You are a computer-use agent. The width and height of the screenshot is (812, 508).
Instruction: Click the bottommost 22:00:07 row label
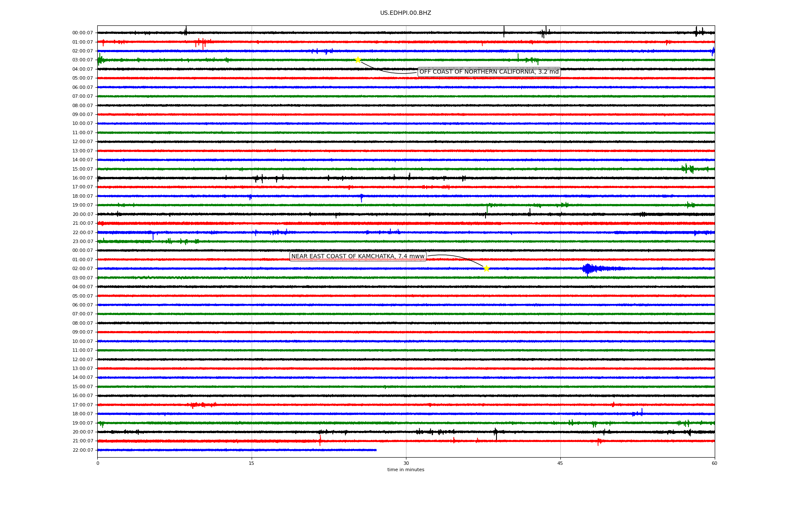(82, 450)
